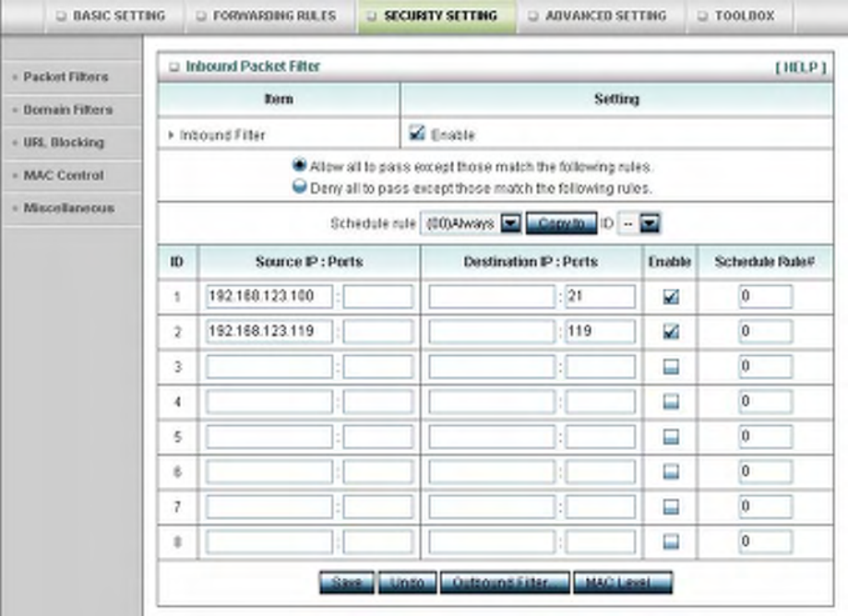The image size is (848, 616).
Task: Click the 'Destination IP : Ports' column header
Action: (x=531, y=262)
